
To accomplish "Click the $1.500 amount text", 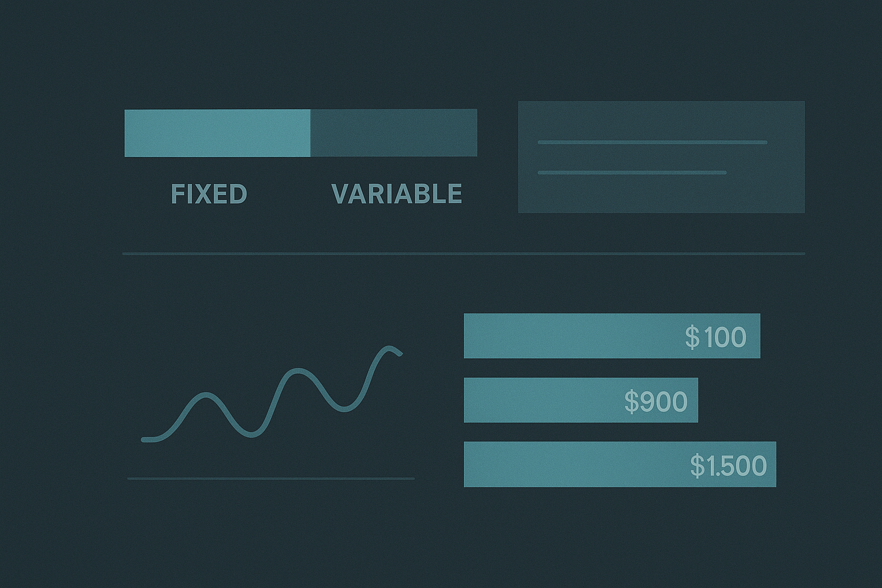I will click(x=728, y=465).
